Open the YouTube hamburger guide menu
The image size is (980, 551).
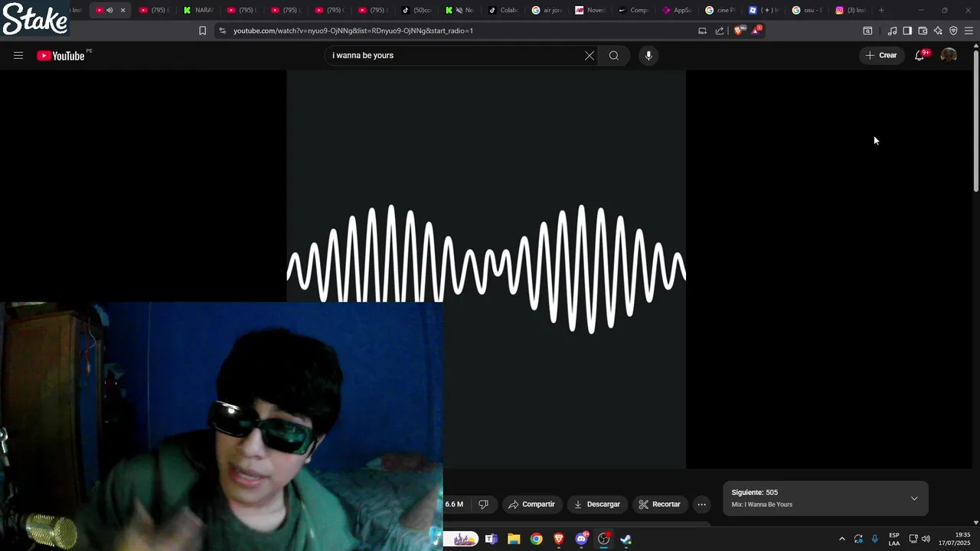pos(18,55)
